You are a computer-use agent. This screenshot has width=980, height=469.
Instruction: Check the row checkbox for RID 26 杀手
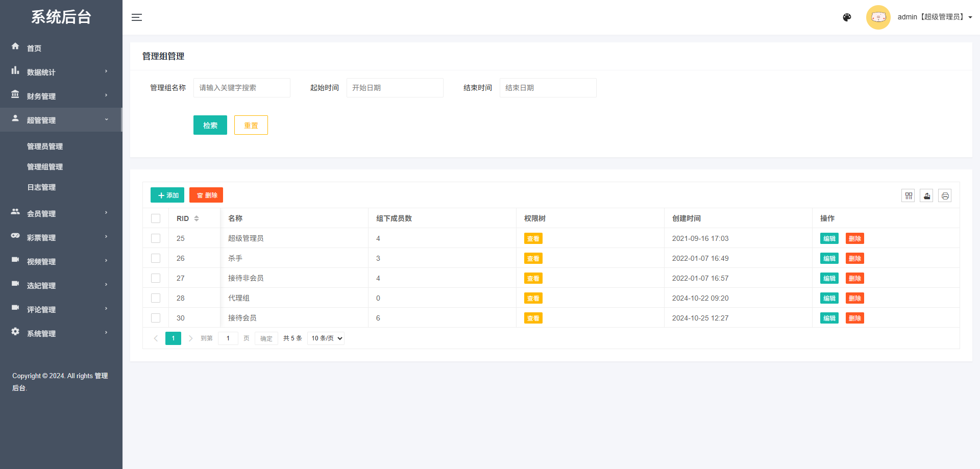(x=156, y=258)
